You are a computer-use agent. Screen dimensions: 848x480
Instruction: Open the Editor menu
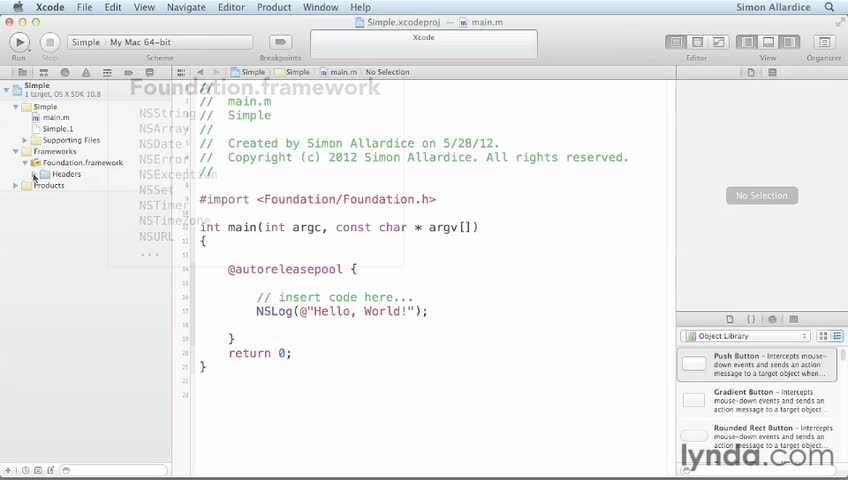click(x=231, y=7)
